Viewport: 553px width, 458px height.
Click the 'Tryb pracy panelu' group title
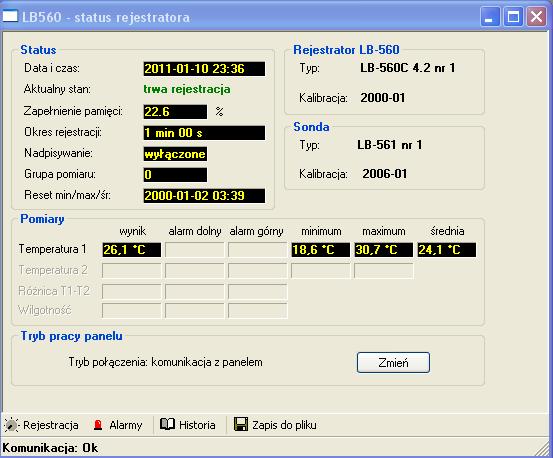click(x=72, y=336)
